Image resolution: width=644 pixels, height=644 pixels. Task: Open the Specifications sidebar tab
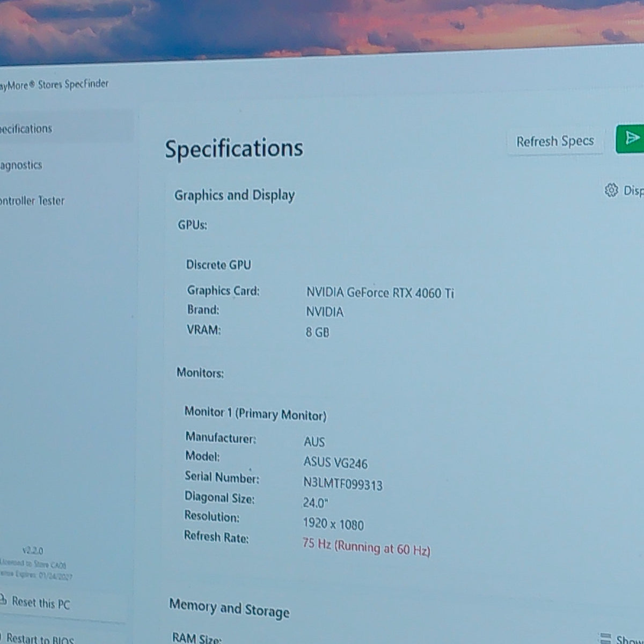coord(64,128)
